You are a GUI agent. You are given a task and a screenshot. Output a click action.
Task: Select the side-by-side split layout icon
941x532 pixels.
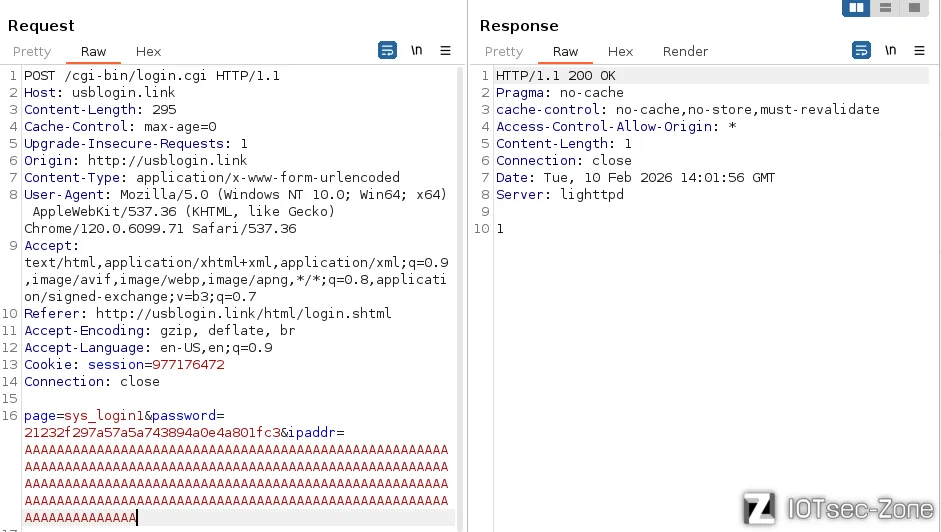point(856,8)
